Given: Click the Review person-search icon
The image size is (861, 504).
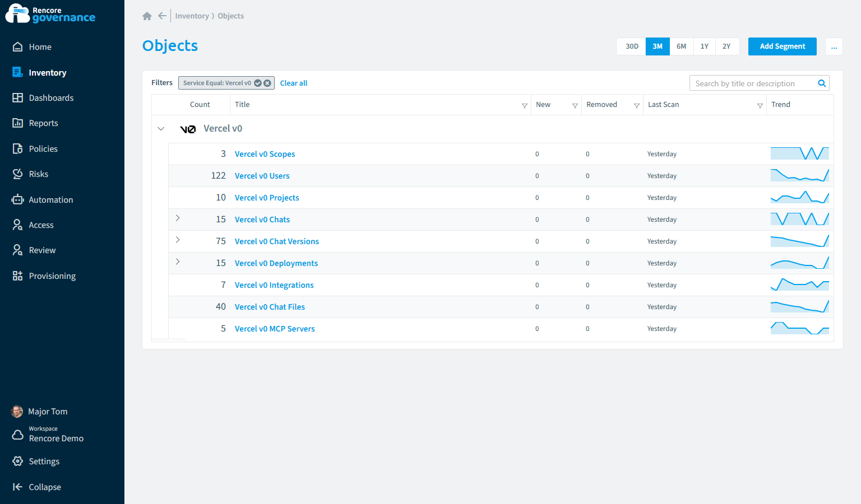Looking at the screenshot, I should click(17, 250).
